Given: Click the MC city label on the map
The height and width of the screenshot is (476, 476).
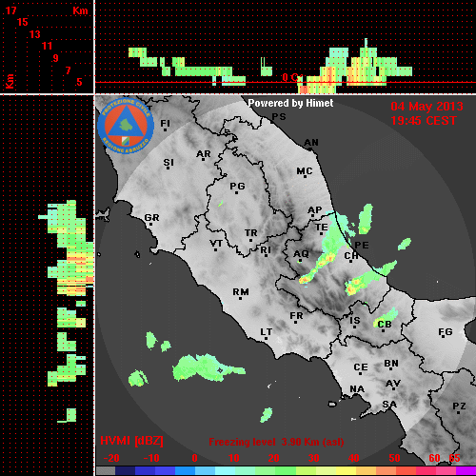Looking at the screenshot, I should [305, 171].
